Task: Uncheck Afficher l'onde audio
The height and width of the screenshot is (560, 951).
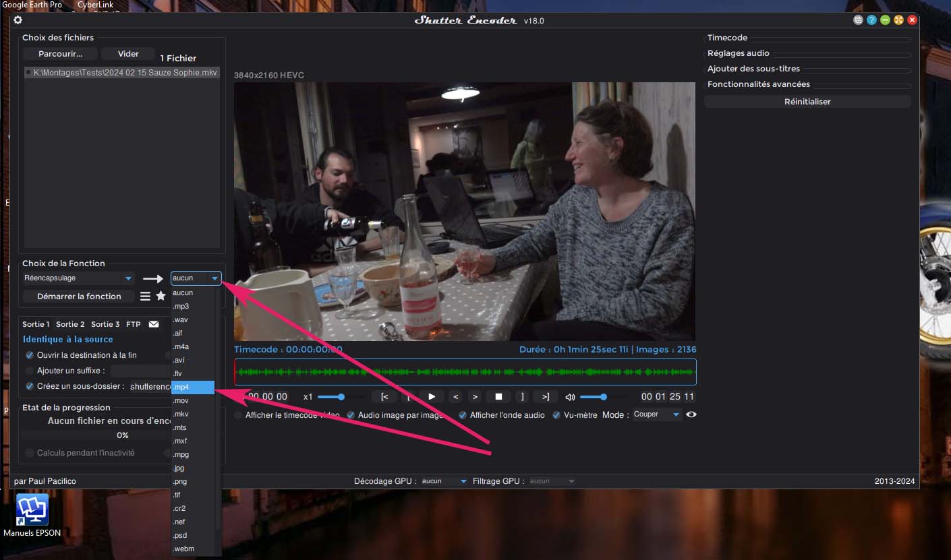Action: pos(463,415)
